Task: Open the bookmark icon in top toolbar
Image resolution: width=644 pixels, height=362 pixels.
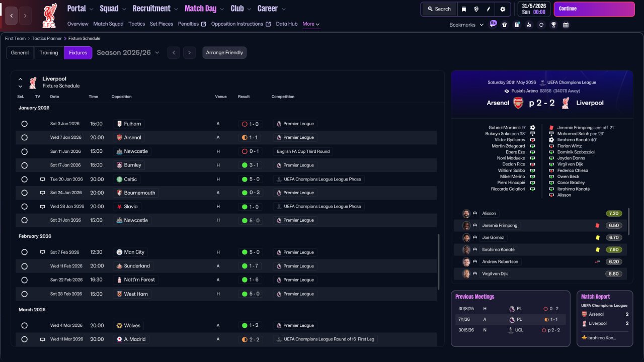Action: click(464, 9)
